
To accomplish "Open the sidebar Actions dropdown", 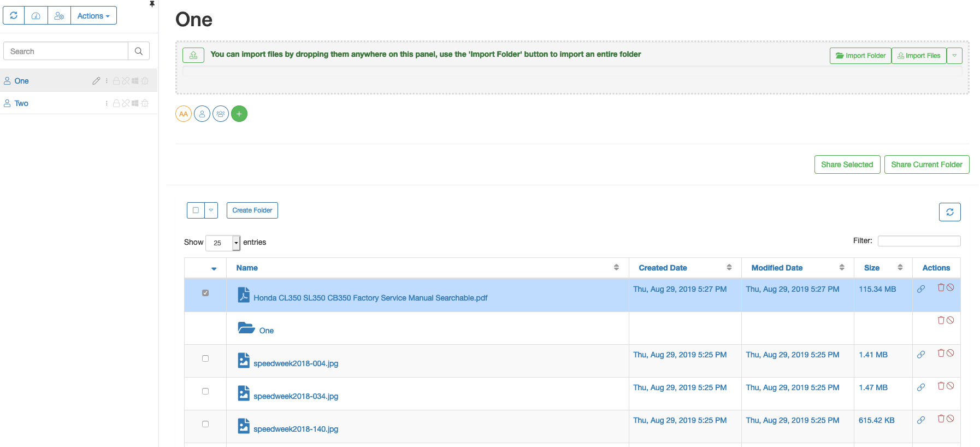I will click(93, 16).
